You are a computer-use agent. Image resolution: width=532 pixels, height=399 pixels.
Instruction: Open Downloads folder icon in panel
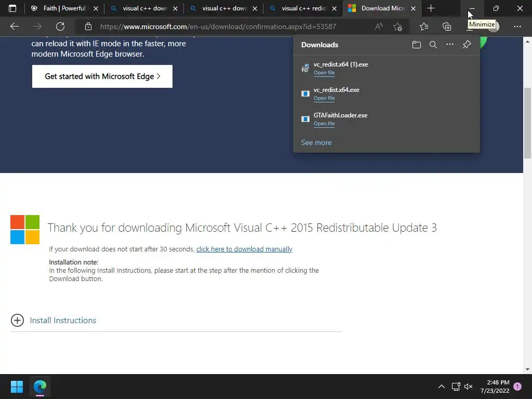tap(416, 45)
